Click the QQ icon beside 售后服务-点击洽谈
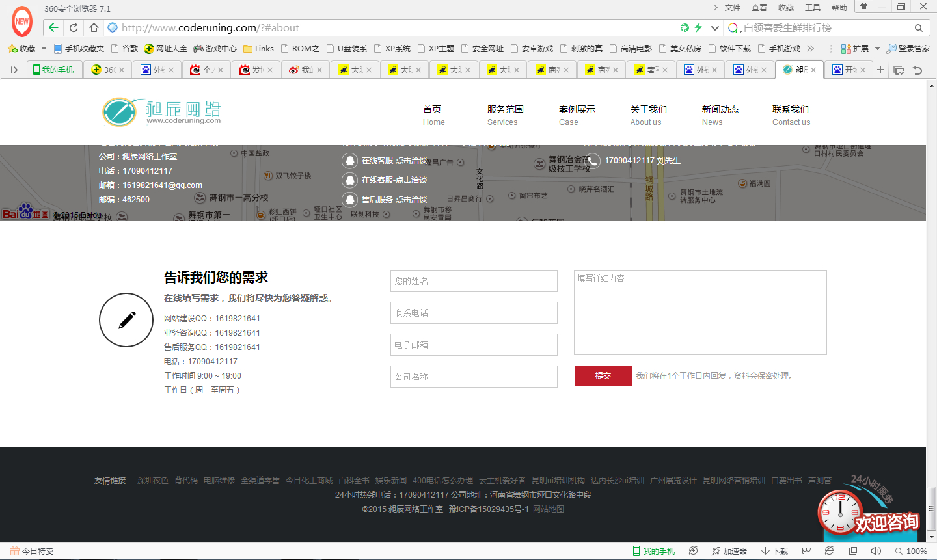This screenshot has height=560, width=937. click(x=350, y=200)
